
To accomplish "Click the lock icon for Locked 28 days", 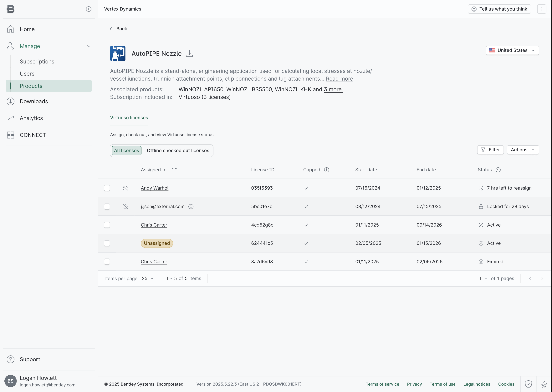I will pyautogui.click(x=481, y=206).
